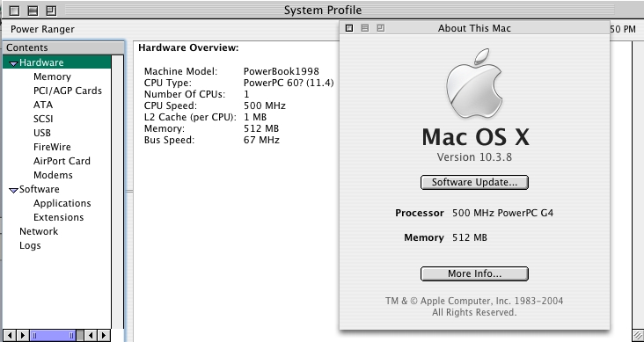Click left scroll arrow right of scrollbar thumb

91,336
